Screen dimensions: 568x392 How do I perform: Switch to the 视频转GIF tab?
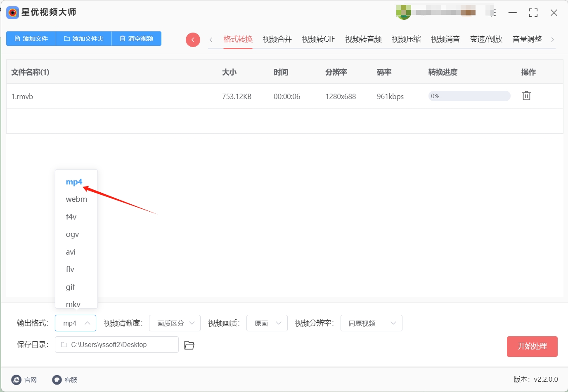318,39
